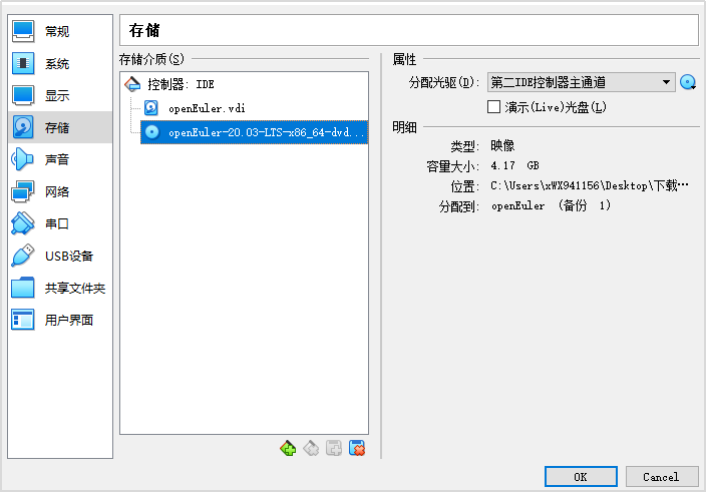Click the optical disc icon in selected row

(152, 132)
